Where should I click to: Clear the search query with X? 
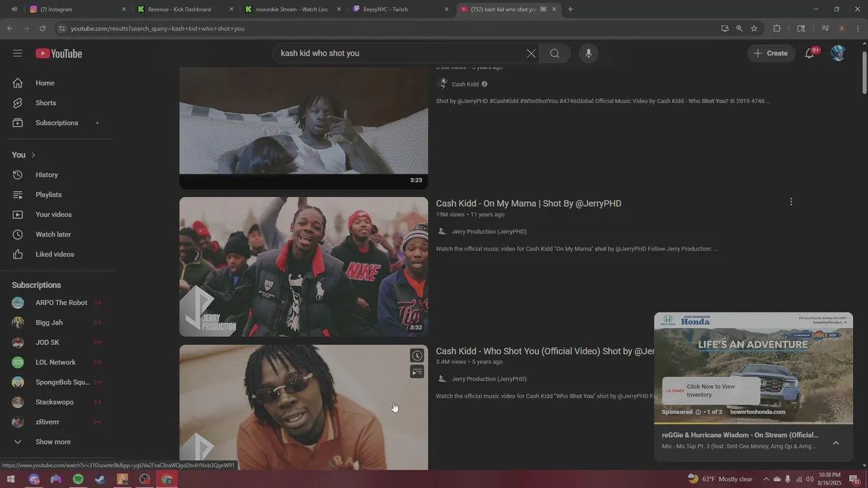(x=531, y=54)
